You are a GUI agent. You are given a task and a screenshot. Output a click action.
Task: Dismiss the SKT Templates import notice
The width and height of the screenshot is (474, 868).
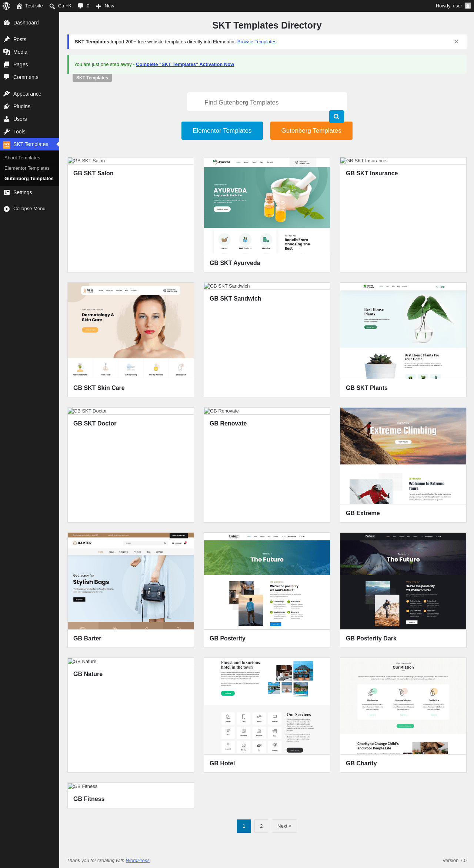point(456,42)
